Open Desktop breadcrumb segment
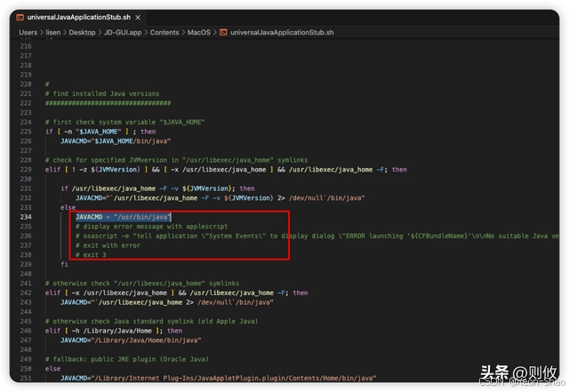The height and width of the screenshot is (392, 569). [x=82, y=32]
